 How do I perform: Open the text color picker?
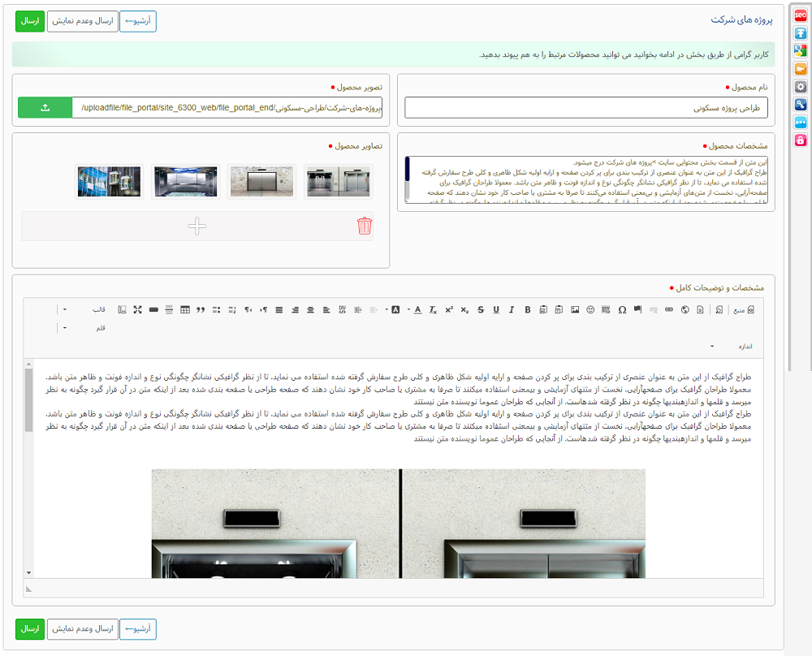tap(418, 309)
